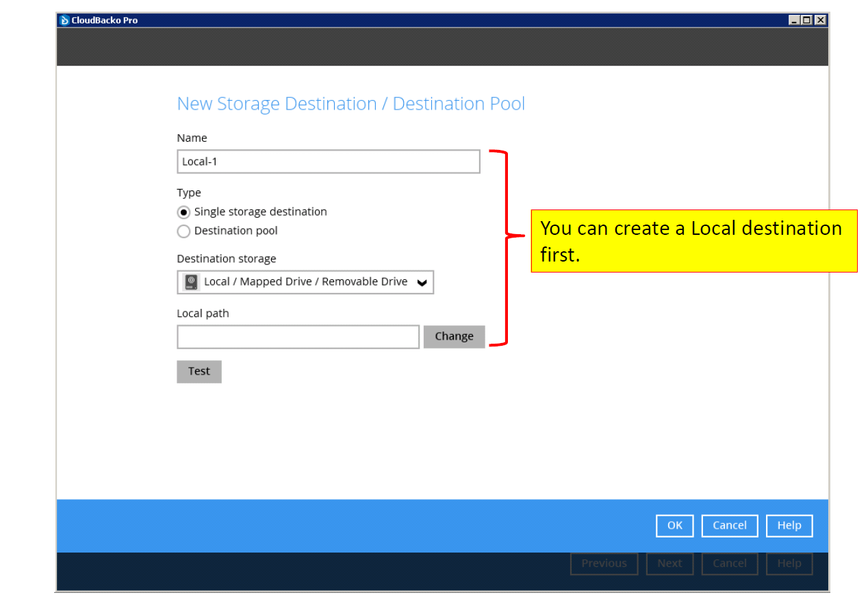Screen dimensions: 868x608
Task: Click the Help button in the dark footer
Action: tap(789, 563)
